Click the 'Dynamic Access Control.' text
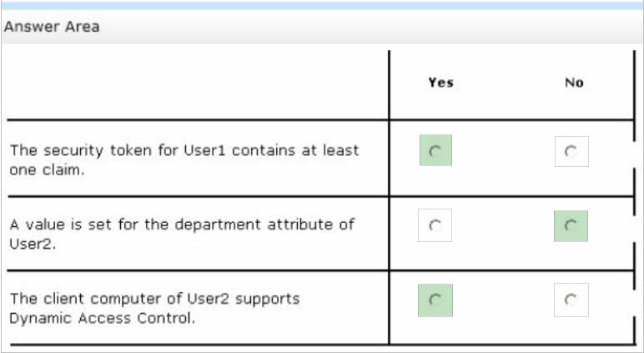This screenshot has height=353, width=644. click(103, 318)
